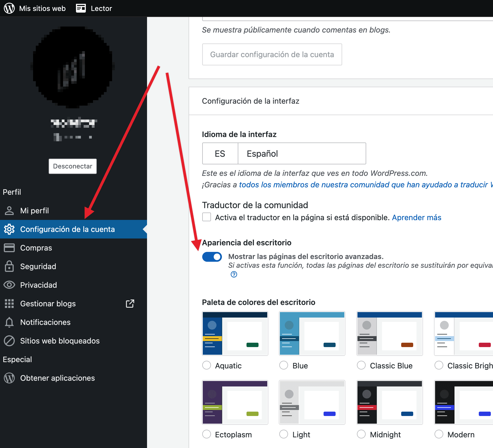This screenshot has height=448, width=493.
Task: Toggle off advanced dashboard pages switch
Action: pos(212,257)
